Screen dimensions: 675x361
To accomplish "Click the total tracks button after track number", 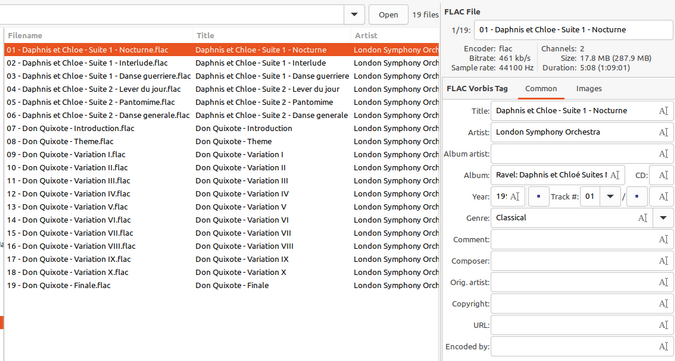I will (637, 197).
